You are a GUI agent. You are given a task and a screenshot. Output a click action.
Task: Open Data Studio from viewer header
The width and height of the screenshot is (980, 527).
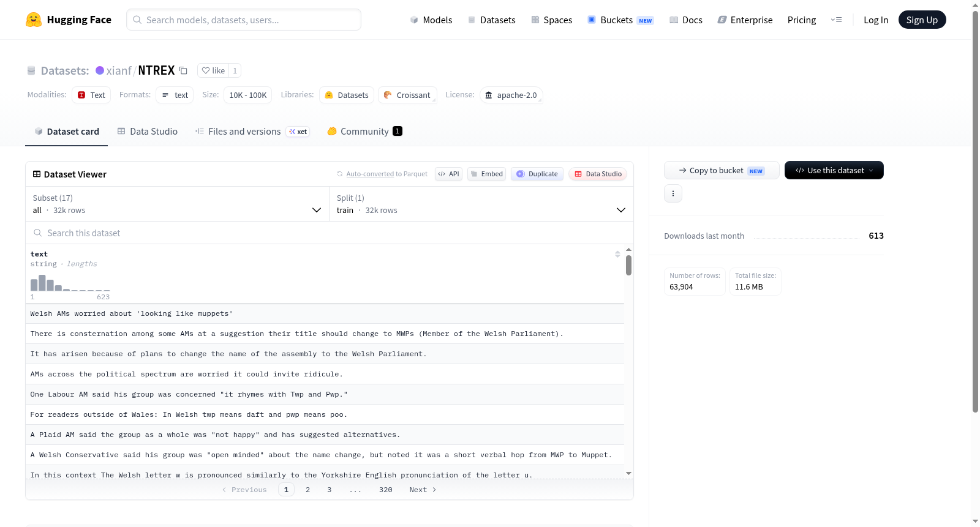click(598, 174)
